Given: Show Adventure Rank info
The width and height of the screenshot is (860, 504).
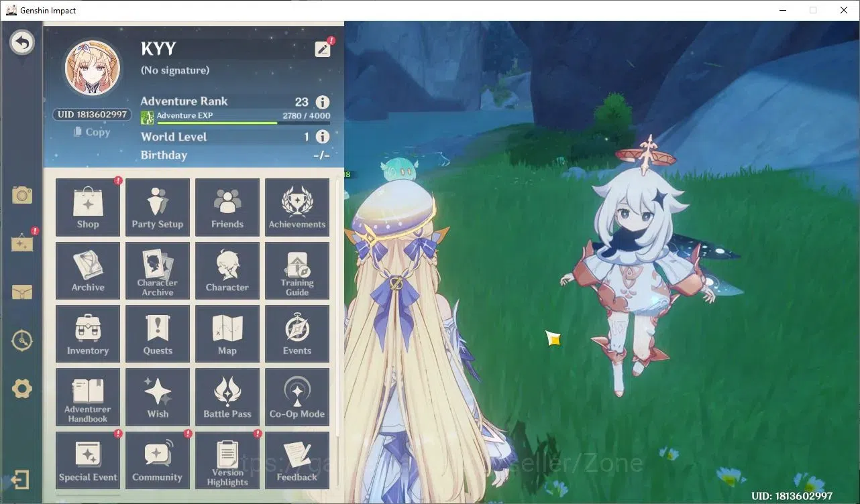Looking at the screenshot, I should pyautogui.click(x=323, y=102).
